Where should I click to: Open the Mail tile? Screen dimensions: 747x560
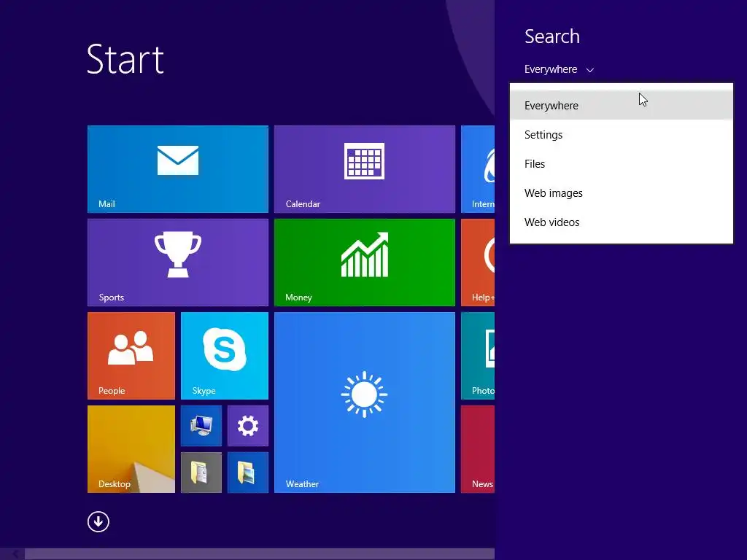(178, 169)
